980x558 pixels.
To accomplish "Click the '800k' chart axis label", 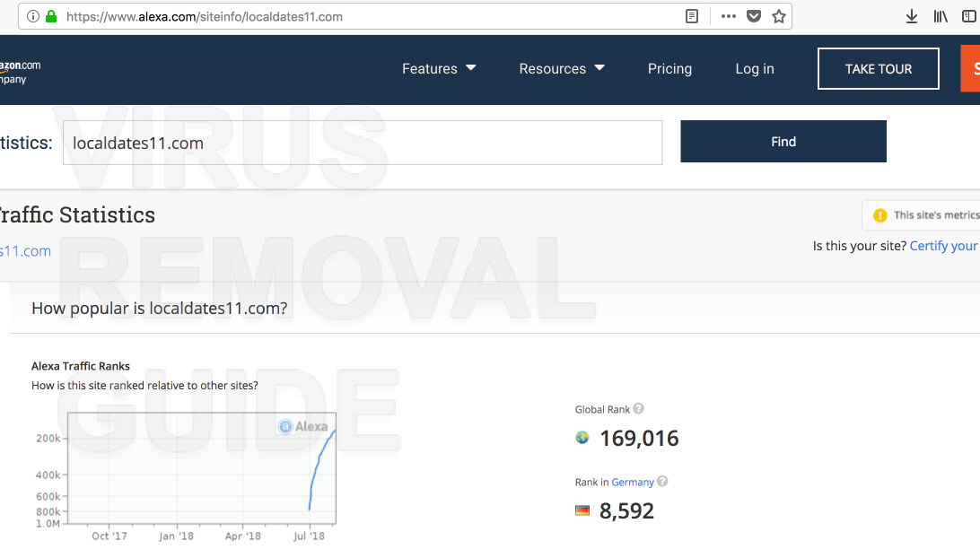I will pos(48,511).
